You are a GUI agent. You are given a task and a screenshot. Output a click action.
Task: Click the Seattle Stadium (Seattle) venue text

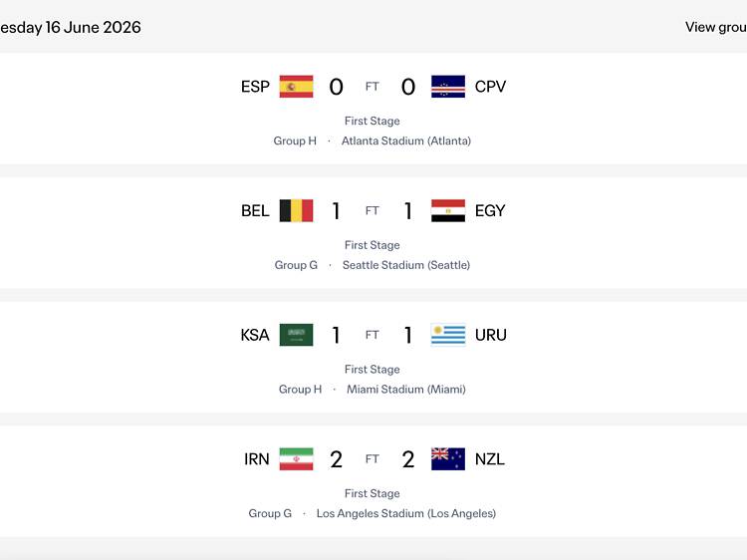406,265
